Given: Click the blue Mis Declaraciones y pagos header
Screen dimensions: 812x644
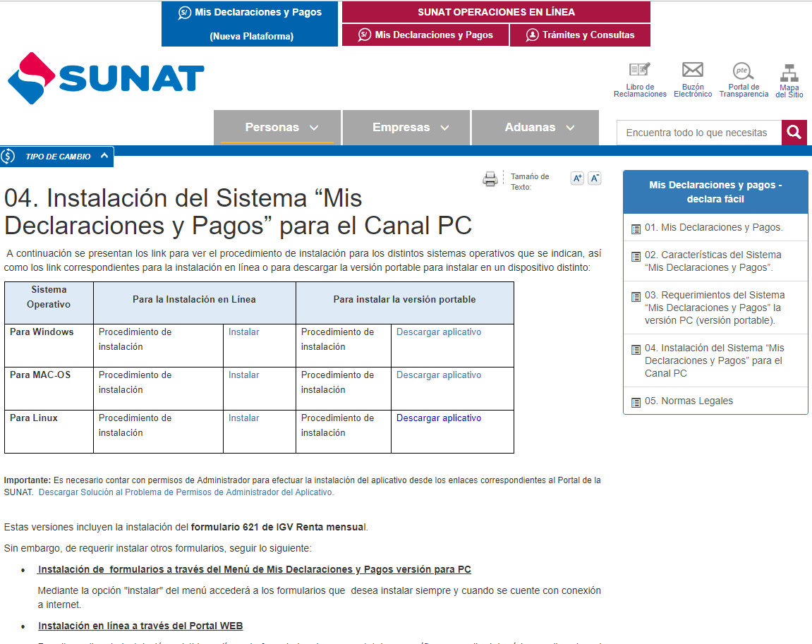Looking at the screenshot, I should [x=715, y=191].
